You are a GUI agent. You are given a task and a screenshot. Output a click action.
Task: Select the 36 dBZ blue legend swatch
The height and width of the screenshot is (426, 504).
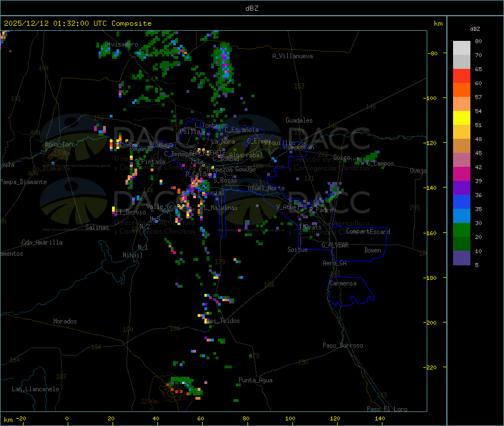[x=461, y=202]
